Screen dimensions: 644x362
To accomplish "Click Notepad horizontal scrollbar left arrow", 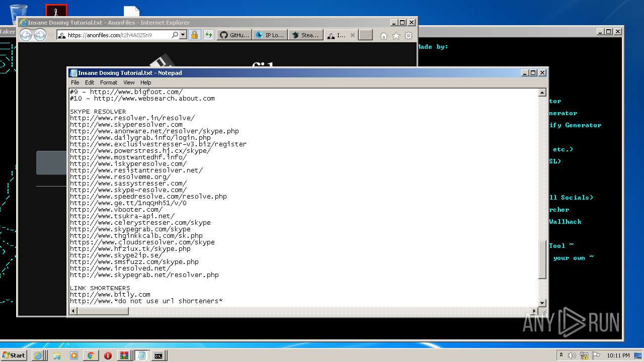I will [x=73, y=311].
